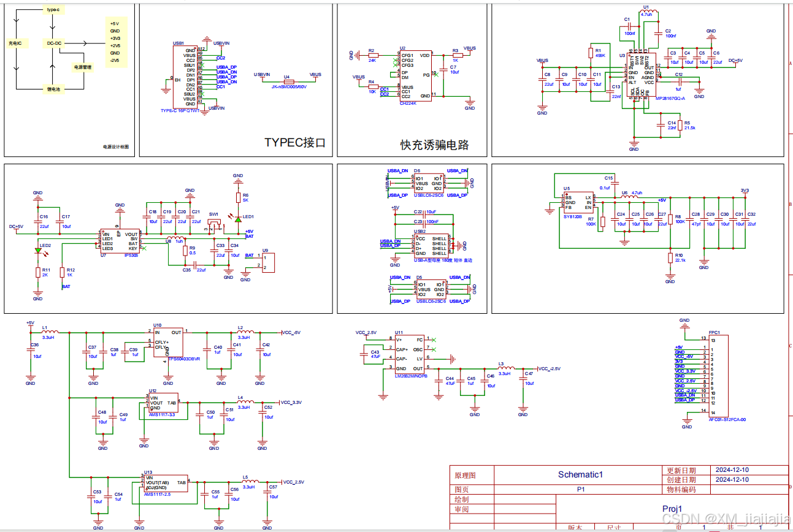Select the SW1 switch symbol
The image size is (793, 532).
215,224
